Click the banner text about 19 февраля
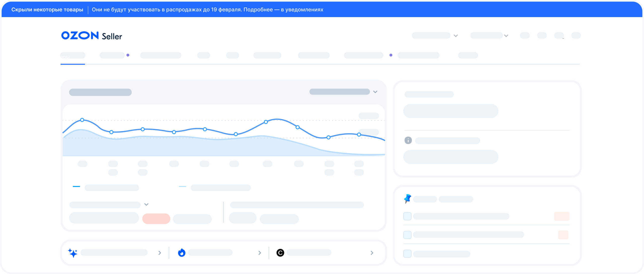This screenshot has width=644, height=274. pos(208,10)
